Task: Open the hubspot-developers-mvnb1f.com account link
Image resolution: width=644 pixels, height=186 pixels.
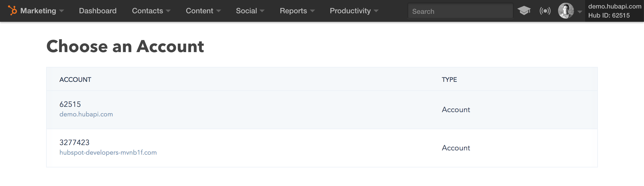Action: (x=108, y=153)
